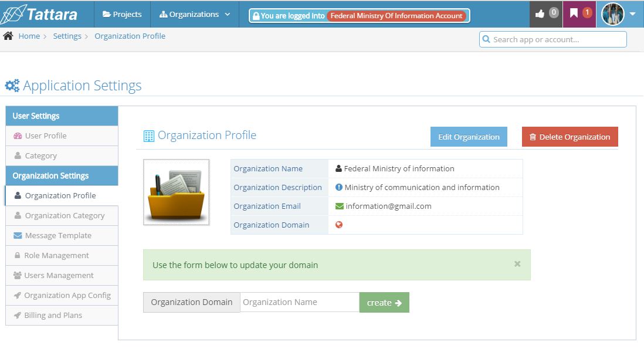The width and height of the screenshot is (644, 359).
Task: Click the Role Management lock icon
Action: 17,255
